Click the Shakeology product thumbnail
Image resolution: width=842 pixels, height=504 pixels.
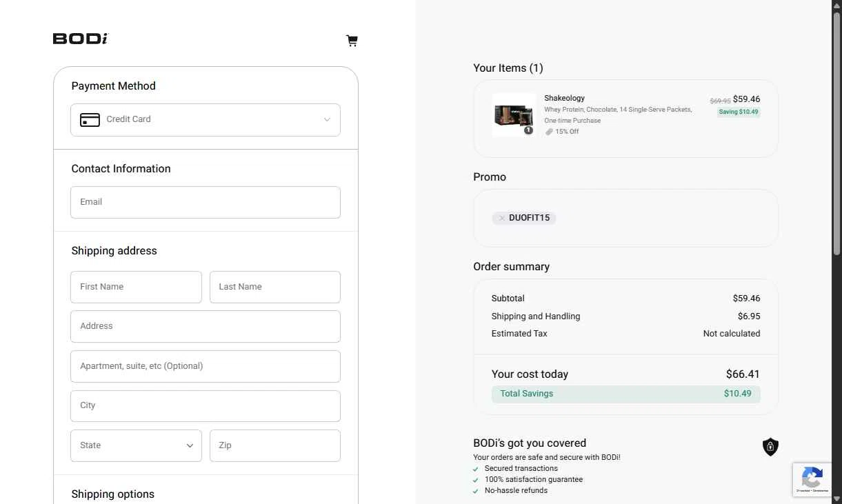pyautogui.click(x=514, y=114)
